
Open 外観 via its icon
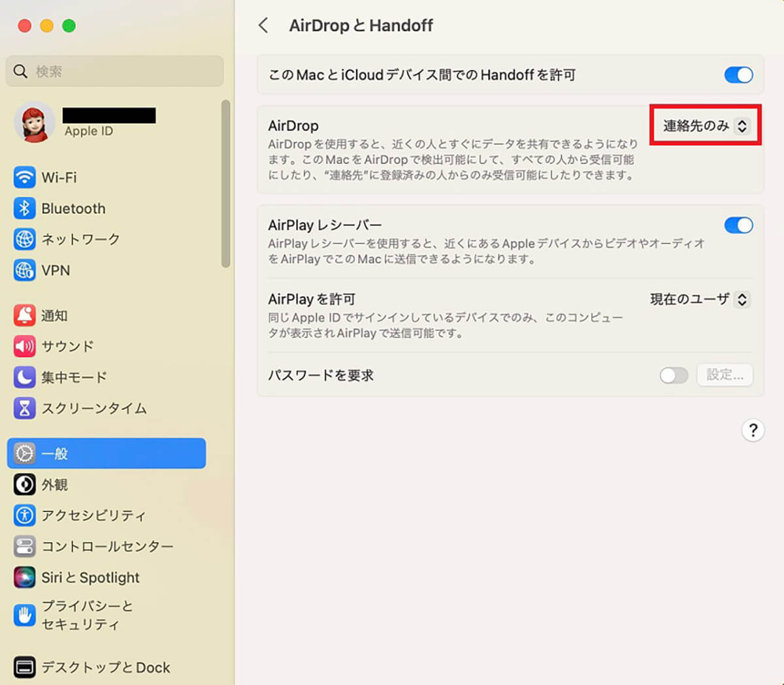pos(25,485)
